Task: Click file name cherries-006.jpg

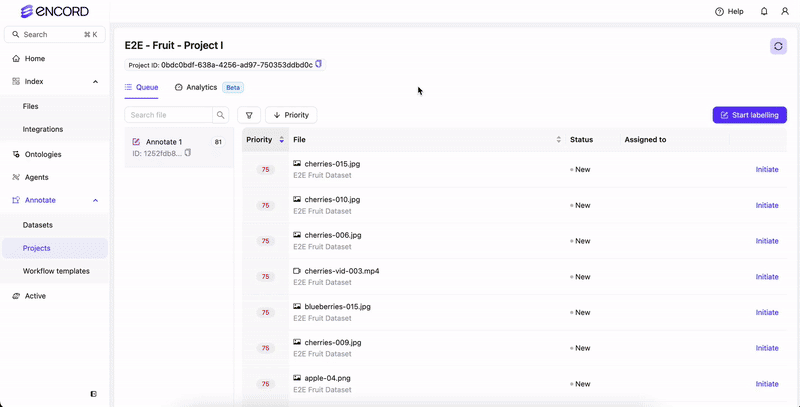Action: [333, 235]
